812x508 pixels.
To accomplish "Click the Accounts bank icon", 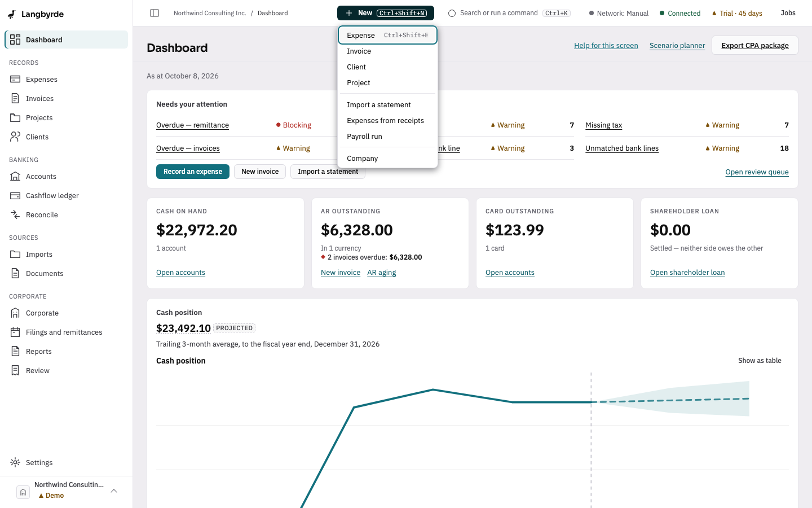I will click(x=15, y=176).
